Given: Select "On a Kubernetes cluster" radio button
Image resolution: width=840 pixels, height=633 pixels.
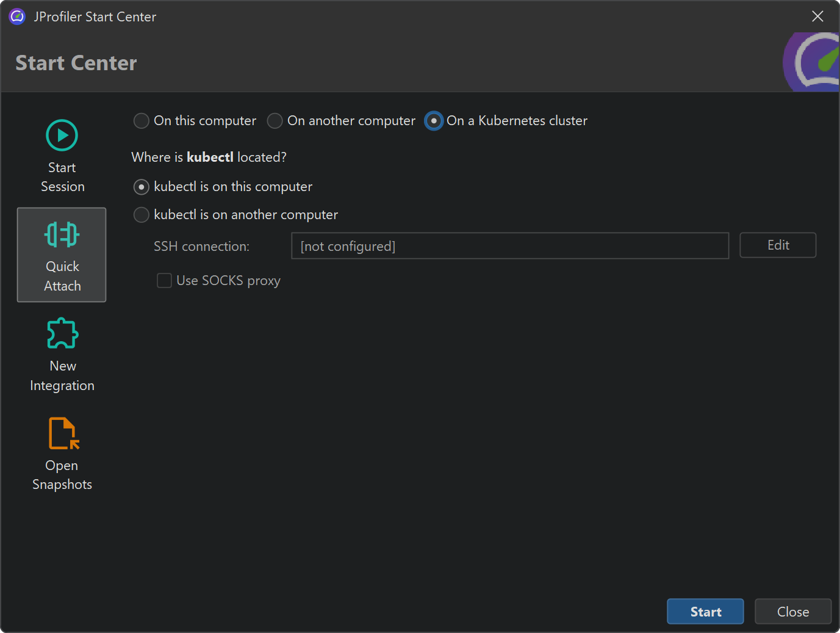Looking at the screenshot, I should pos(434,121).
